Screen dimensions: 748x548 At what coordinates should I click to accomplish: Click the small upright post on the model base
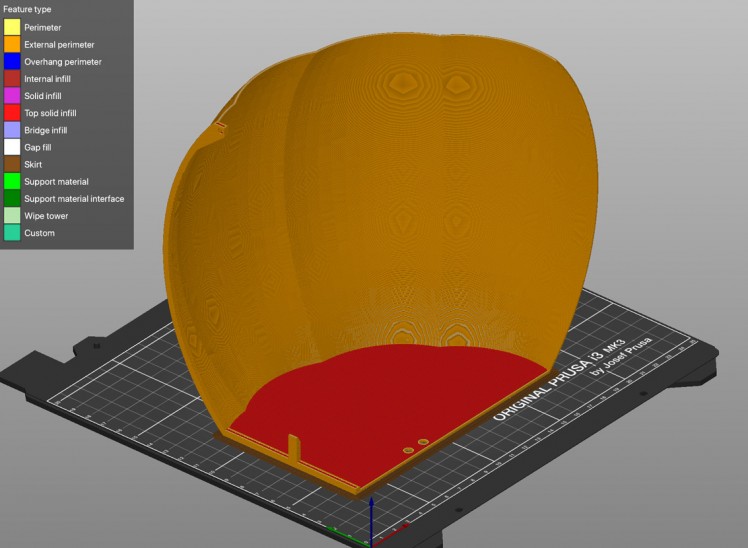(x=294, y=449)
